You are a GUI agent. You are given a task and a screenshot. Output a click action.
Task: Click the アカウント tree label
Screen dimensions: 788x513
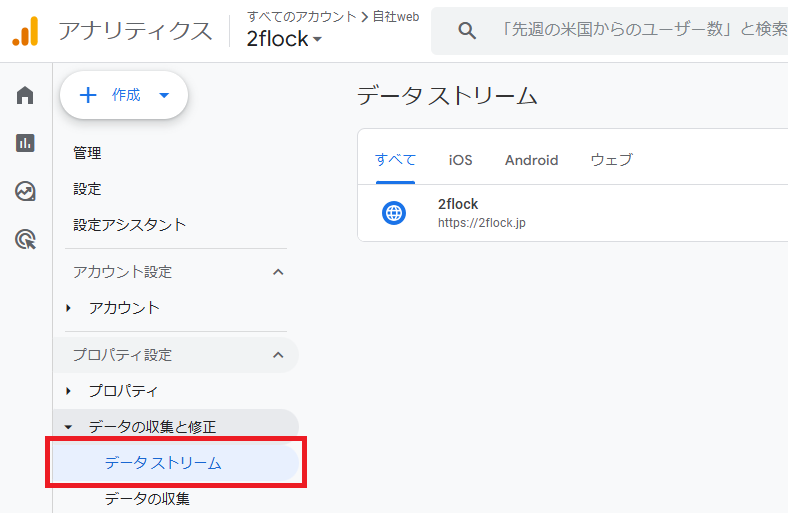point(124,307)
